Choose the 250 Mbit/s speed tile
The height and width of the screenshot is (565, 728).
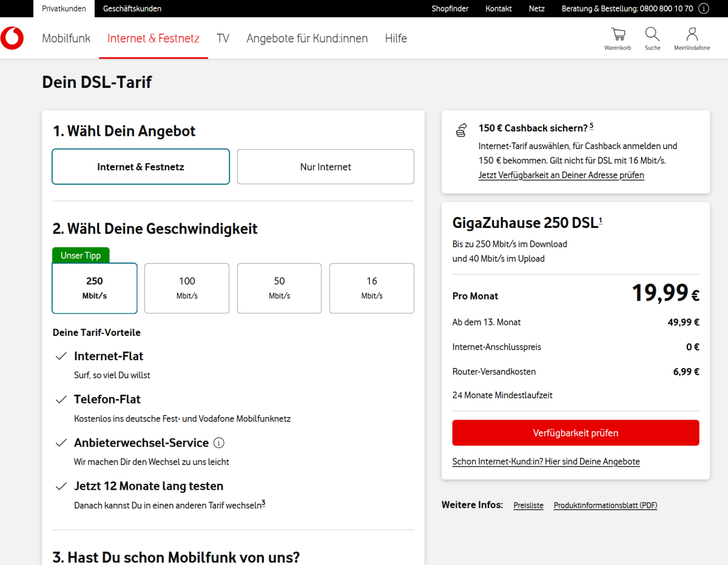click(95, 288)
